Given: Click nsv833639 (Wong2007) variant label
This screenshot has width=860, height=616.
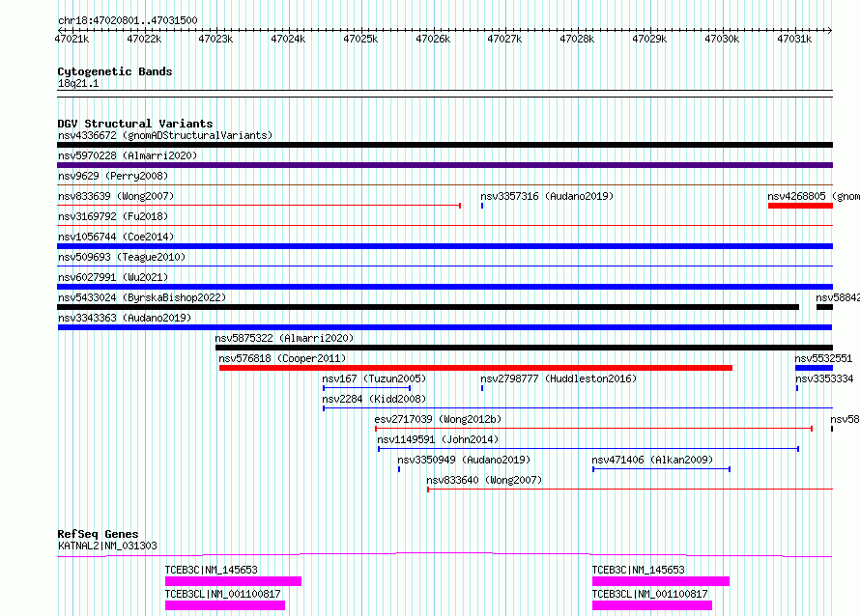Looking at the screenshot, I should pos(116,196).
